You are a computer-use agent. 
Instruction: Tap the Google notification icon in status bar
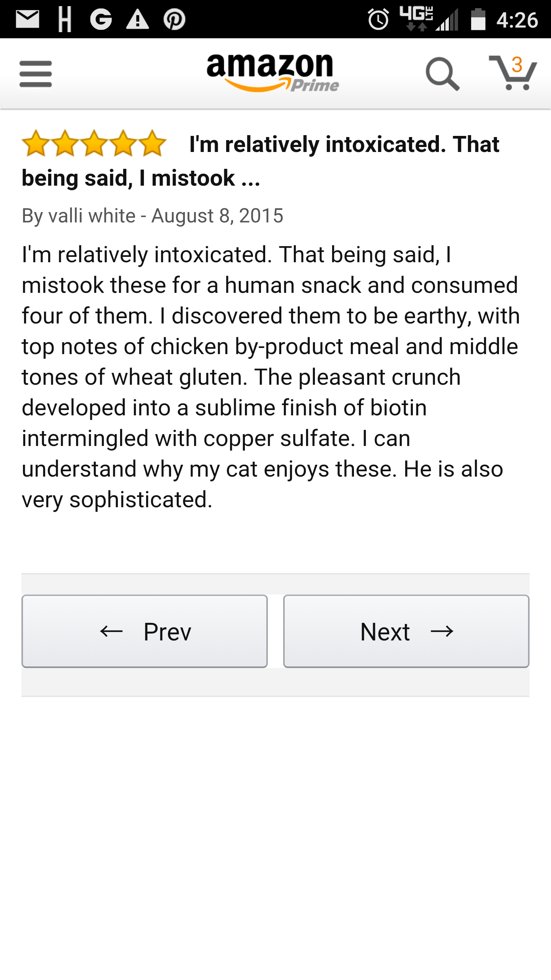click(x=101, y=20)
